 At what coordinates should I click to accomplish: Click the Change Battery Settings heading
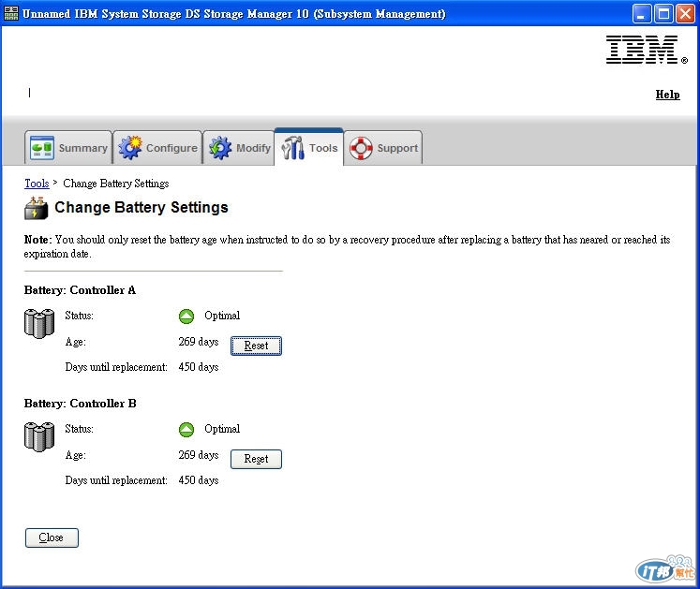click(141, 208)
